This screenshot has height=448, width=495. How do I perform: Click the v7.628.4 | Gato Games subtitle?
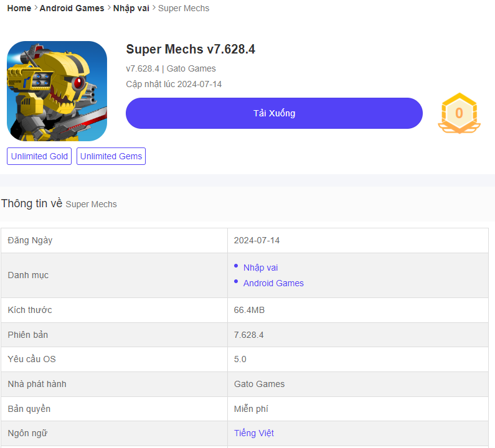pos(171,68)
